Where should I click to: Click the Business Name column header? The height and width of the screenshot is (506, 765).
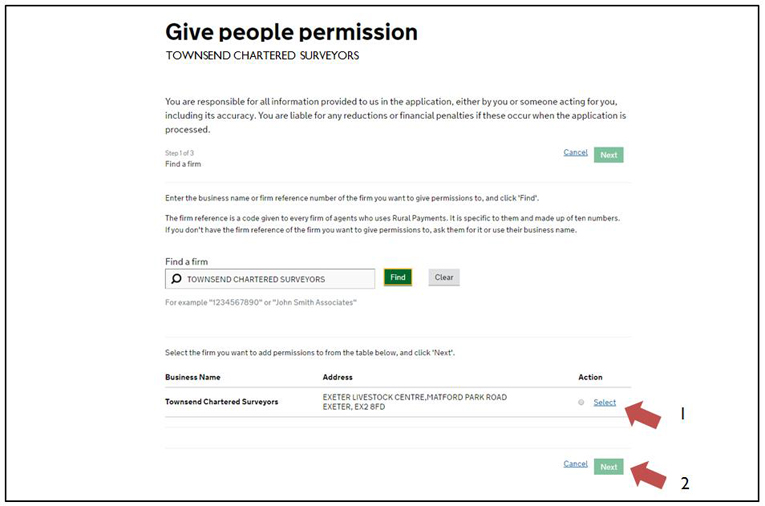coord(193,377)
